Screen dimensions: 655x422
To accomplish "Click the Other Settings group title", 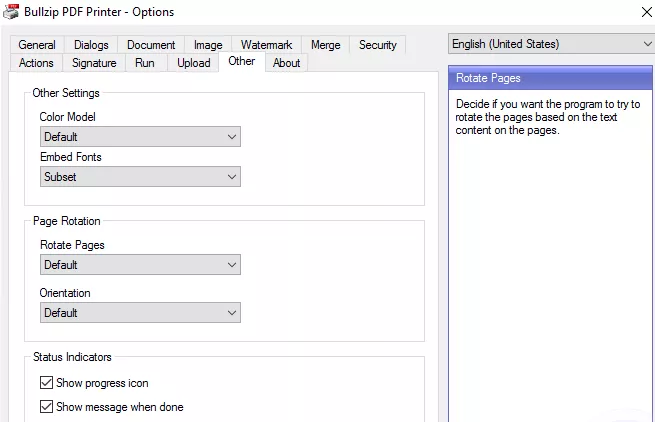I will [66, 93].
